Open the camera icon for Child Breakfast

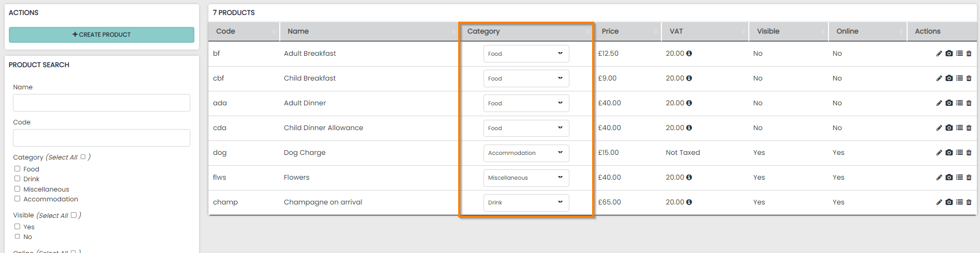tap(949, 78)
